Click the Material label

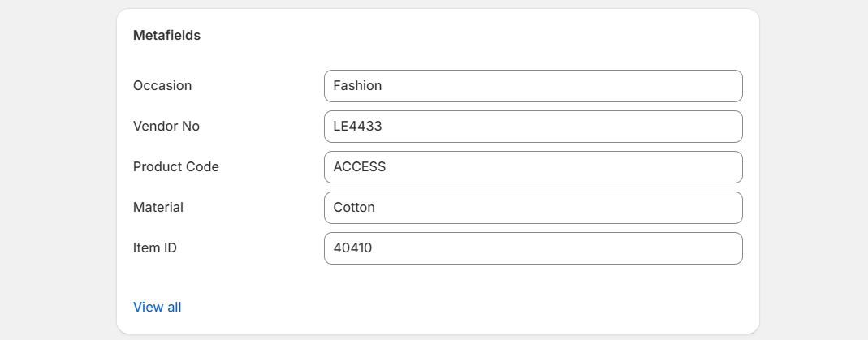(x=158, y=207)
